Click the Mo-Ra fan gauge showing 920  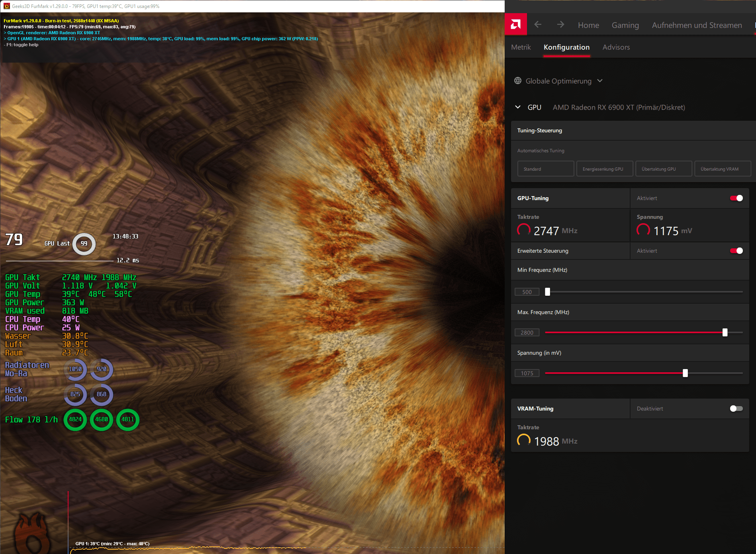point(102,369)
